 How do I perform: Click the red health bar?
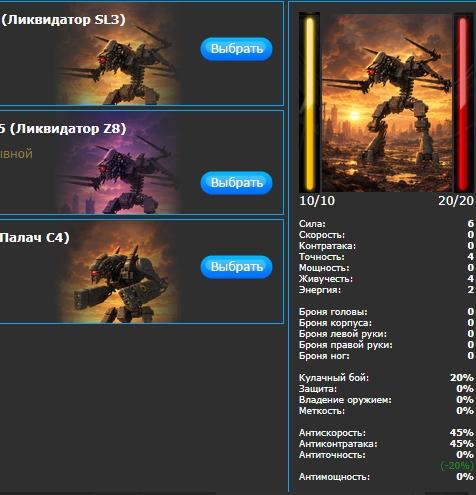coord(463,103)
